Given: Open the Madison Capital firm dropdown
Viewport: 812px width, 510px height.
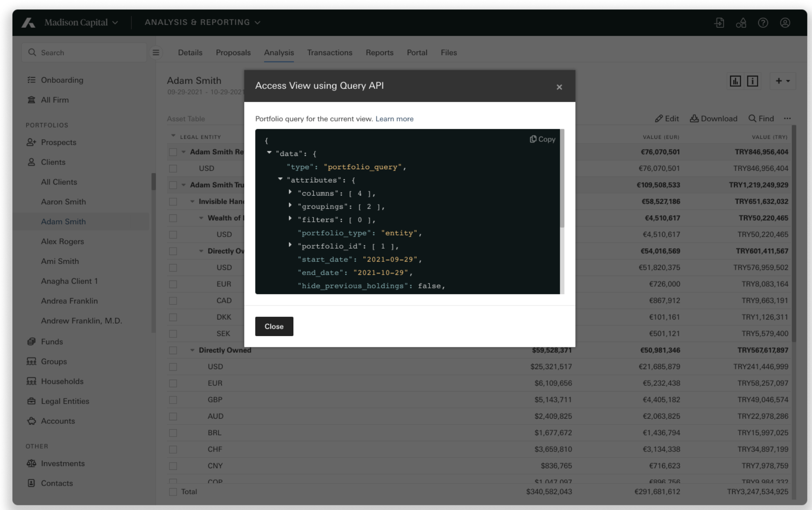Looking at the screenshot, I should pyautogui.click(x=81, y=23).
